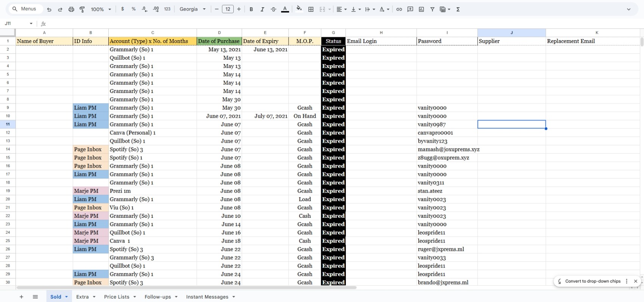Click the Redo icon

tap(60, 9)
